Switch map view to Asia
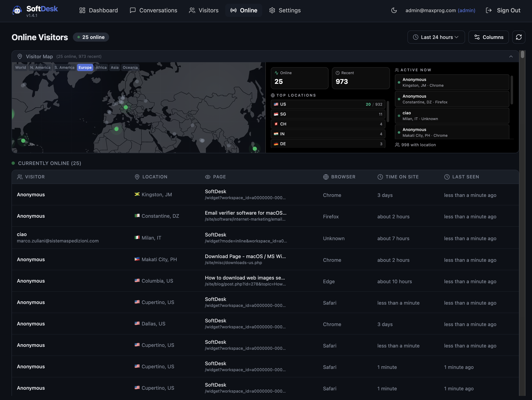532x400 pixels. [114, 67]
